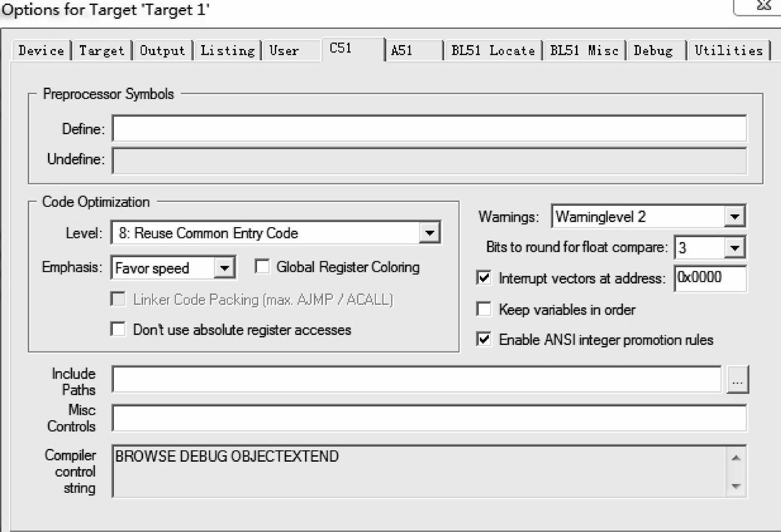Switch to the Debug tab
Image resolution: width=781 pixels, height=532 pixels.
click(657, 50)
